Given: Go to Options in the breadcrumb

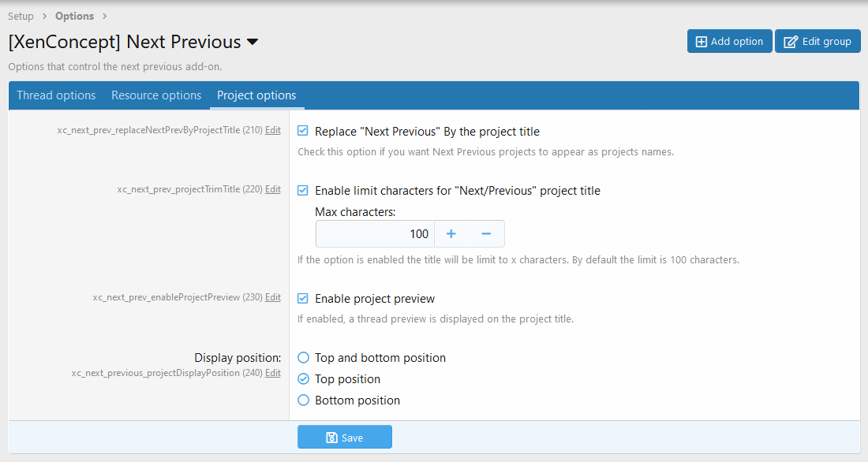Looking at the screenshot, I should [75, 16].
